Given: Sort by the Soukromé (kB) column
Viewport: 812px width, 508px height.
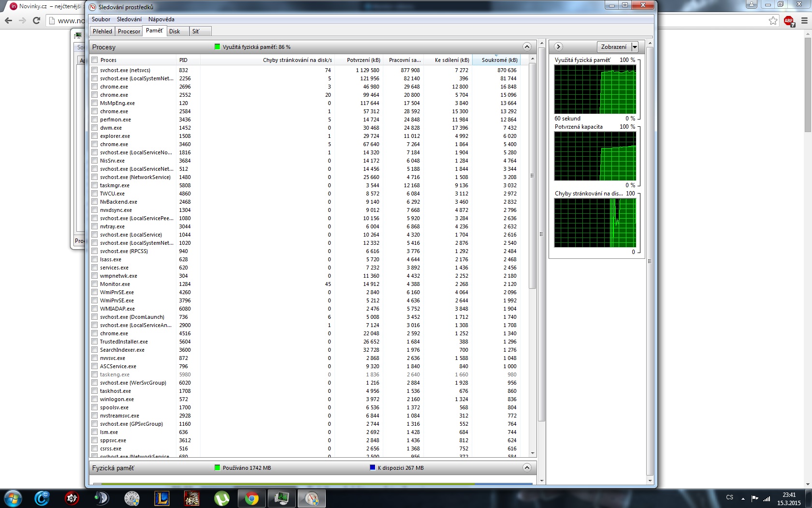Looking at the screenshot, I should click(x=496, y=60).
